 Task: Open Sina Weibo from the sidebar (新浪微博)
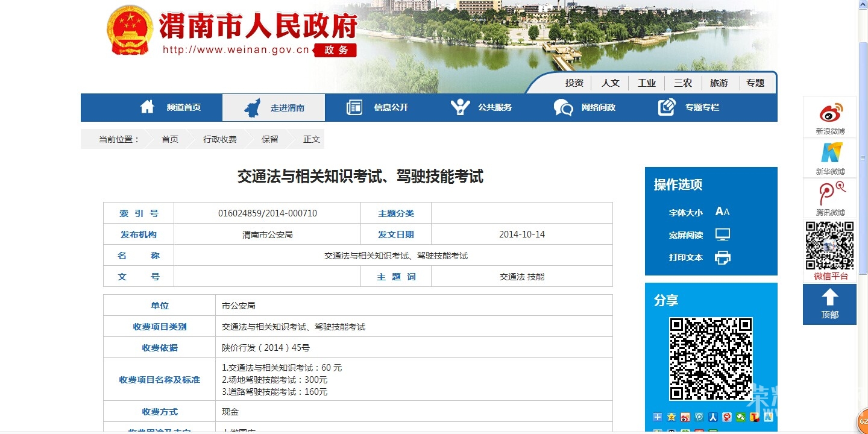[x=829, y=117]
